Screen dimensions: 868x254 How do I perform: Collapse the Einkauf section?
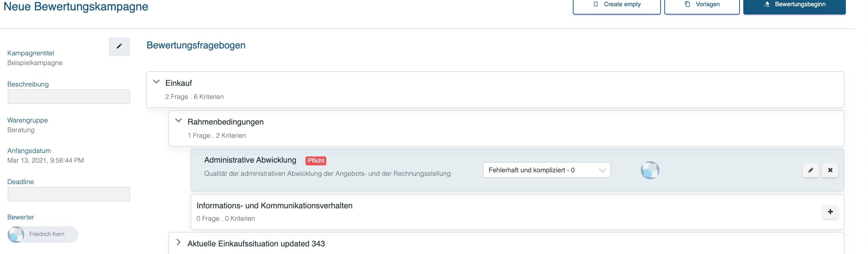(157, 82)
